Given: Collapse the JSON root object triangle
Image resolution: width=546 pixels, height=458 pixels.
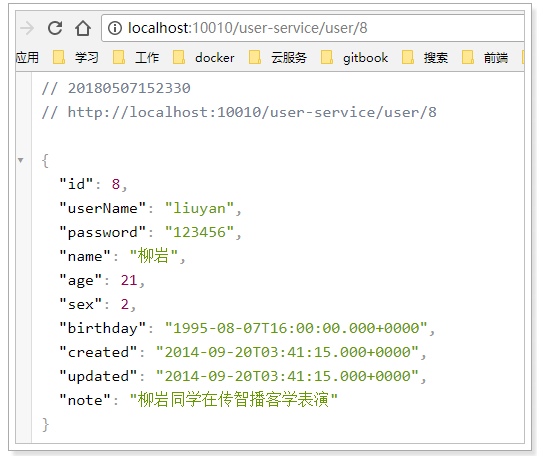Looking at the screenshot, I should point(21,160).
